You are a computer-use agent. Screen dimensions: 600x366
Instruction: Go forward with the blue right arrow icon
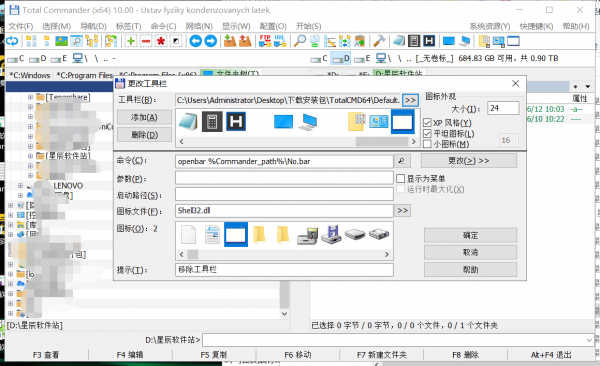coord(211,41)
